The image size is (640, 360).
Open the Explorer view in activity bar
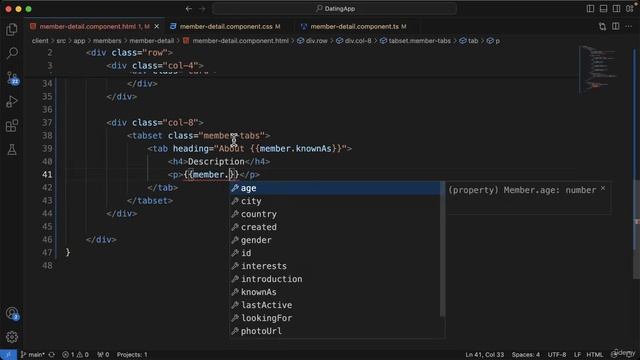[x=12, y=29]
